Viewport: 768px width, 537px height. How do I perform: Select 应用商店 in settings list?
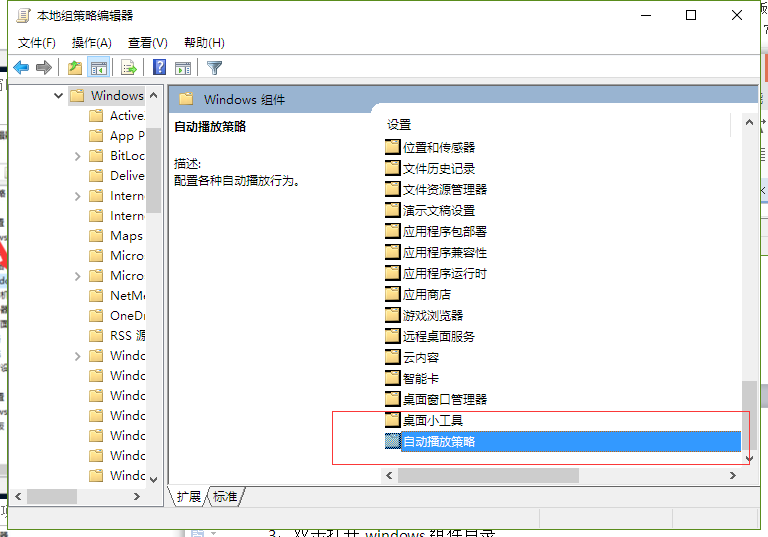[x=427, y=294]
